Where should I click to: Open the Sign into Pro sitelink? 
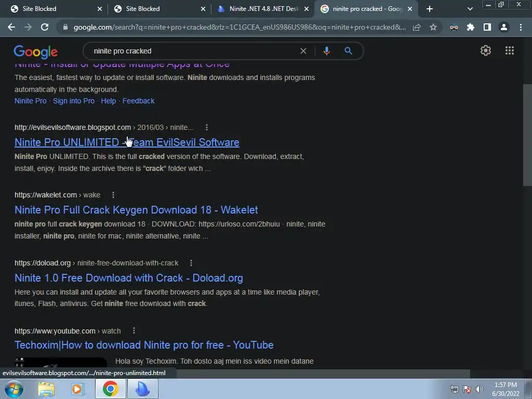click(74, 101)
